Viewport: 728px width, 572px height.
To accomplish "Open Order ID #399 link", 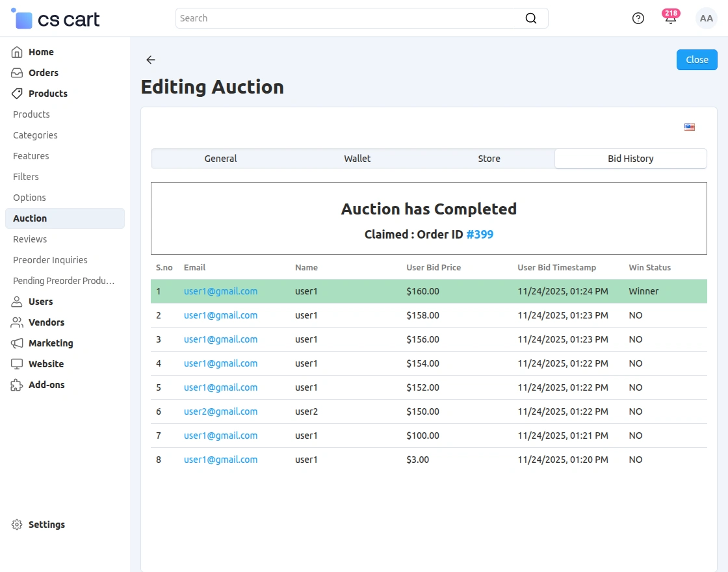I will pyautogui.click(x=480, y=234).
